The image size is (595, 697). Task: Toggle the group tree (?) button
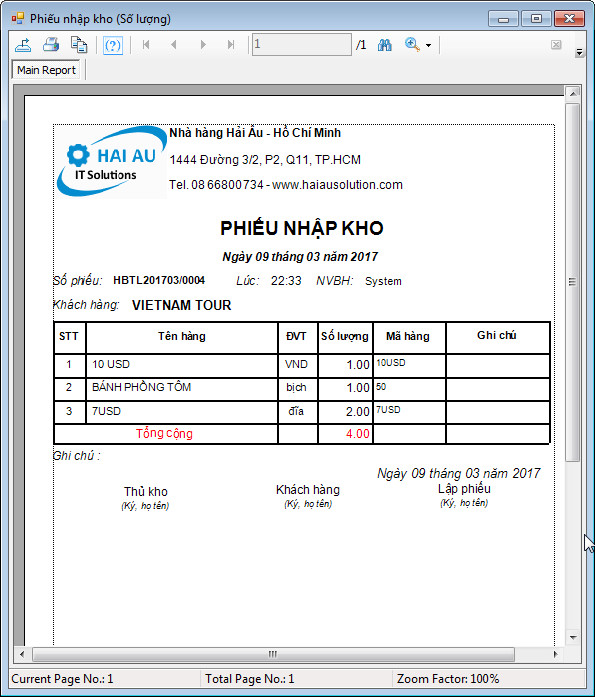click(113, 45)
